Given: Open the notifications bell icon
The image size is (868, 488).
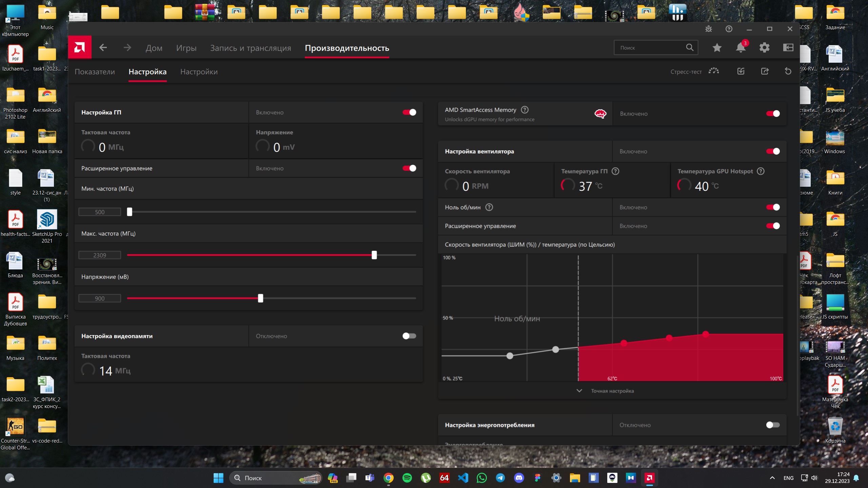Looking at the screenshot, I should (x=741, y=48).
